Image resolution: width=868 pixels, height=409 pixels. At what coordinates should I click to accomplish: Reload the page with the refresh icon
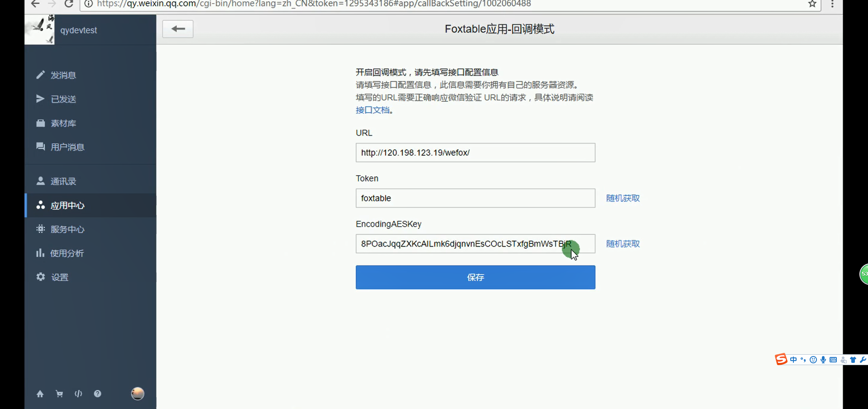tap(69, 4)
